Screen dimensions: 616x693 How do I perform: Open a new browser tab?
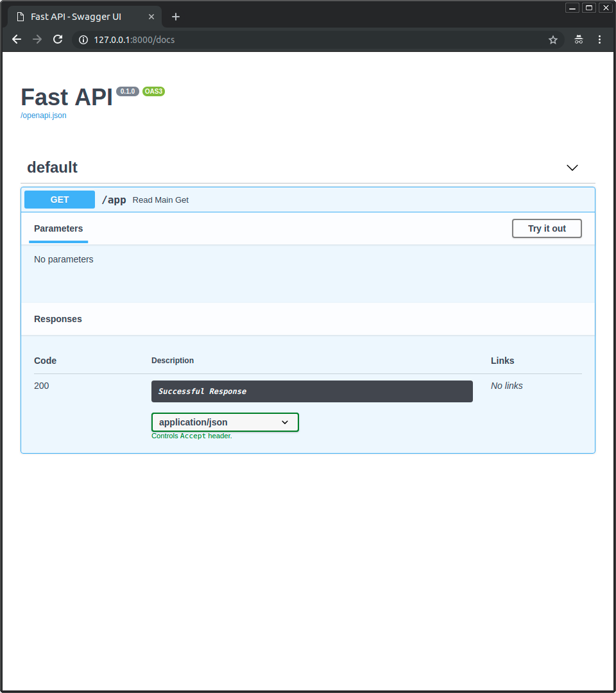click(176, 17)
